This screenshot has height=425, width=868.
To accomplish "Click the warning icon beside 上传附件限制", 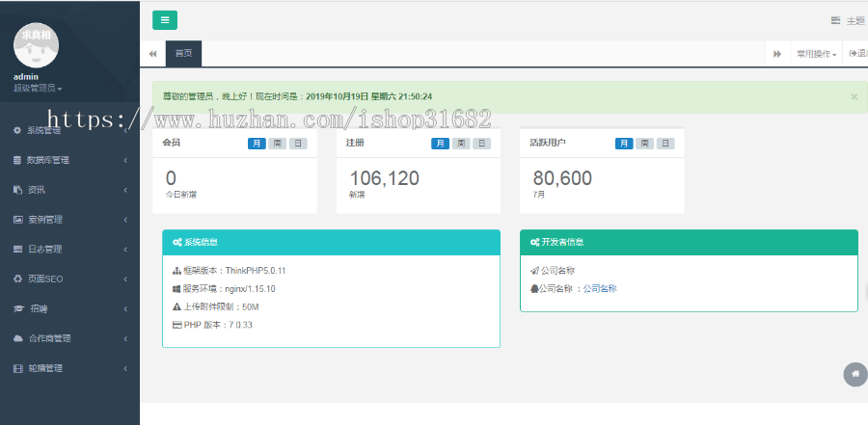I will (x=176, y=306).
